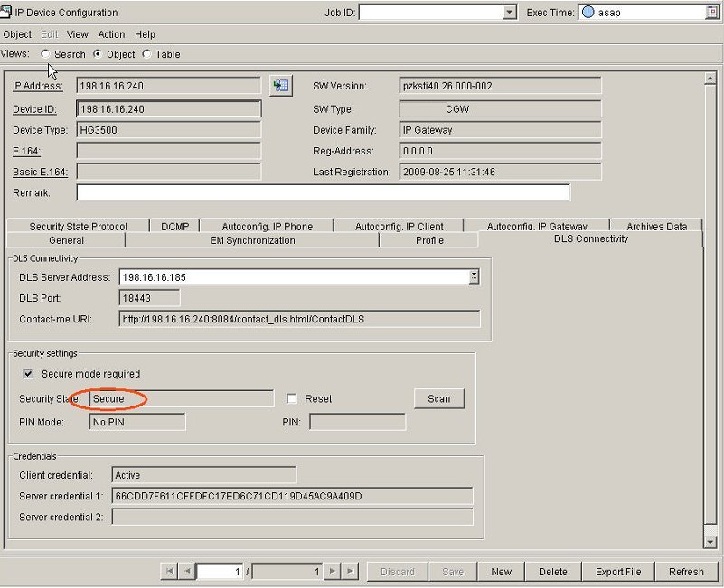Select the Search view radio button
The image size is (724, 588).
(x=45, y=54)
